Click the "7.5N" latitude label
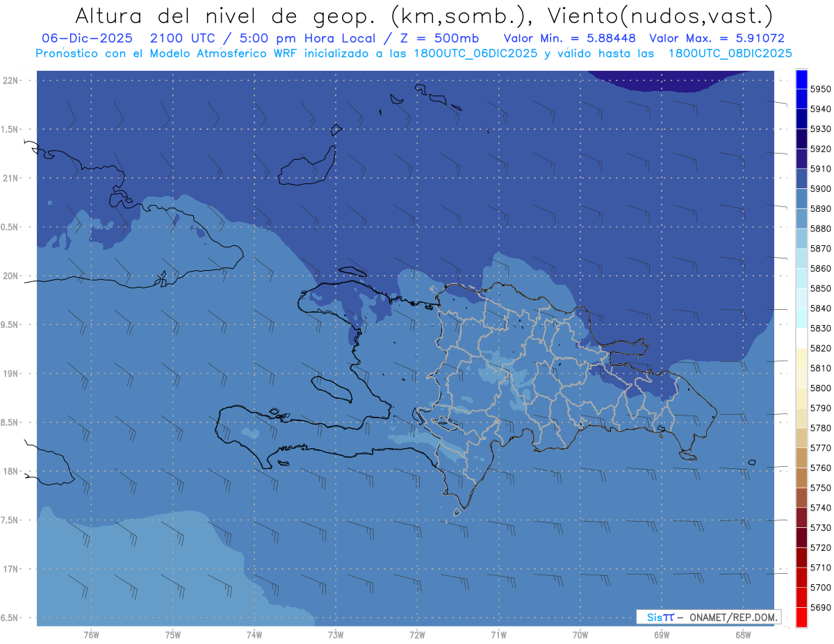The image size is (834, 644). [x=10, y=520]
